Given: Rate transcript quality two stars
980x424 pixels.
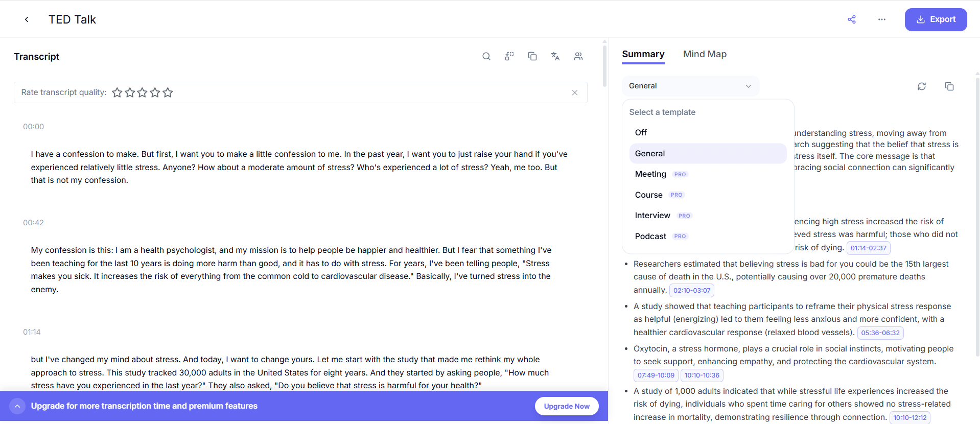Looking at the screenshot, I should pos(130,92).
